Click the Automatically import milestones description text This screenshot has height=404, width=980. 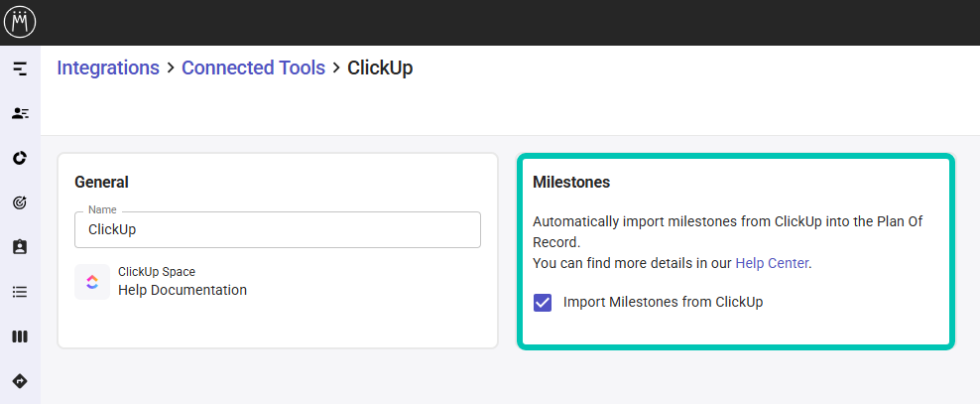pyautogui.click(x=727, y=231)
